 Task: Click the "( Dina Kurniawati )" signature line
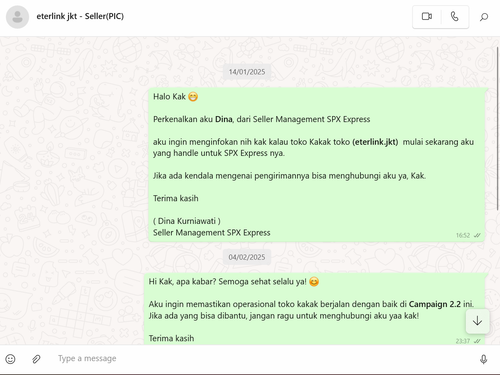pos(187,221)
